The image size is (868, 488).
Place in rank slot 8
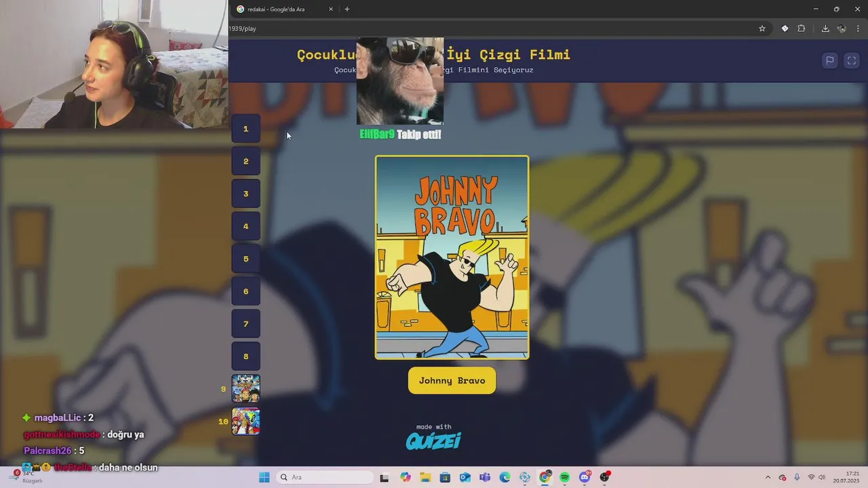[x=246, y=357]
